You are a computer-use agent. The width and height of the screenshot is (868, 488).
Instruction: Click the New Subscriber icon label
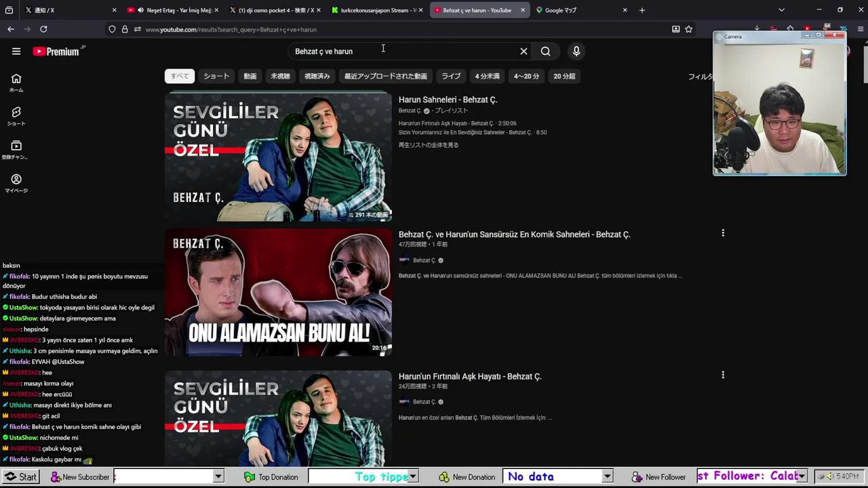[80, 477]
